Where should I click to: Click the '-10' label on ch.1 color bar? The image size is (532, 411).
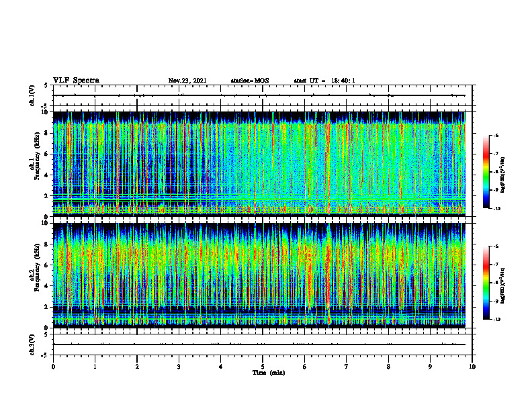point(496,209)
